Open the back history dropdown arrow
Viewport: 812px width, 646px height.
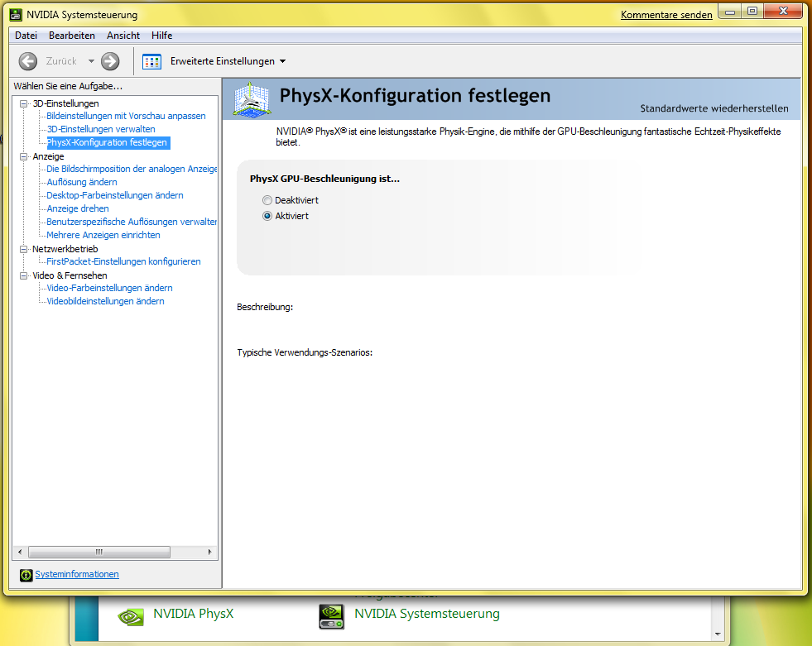pyautogui.click(x=91, y=61)
